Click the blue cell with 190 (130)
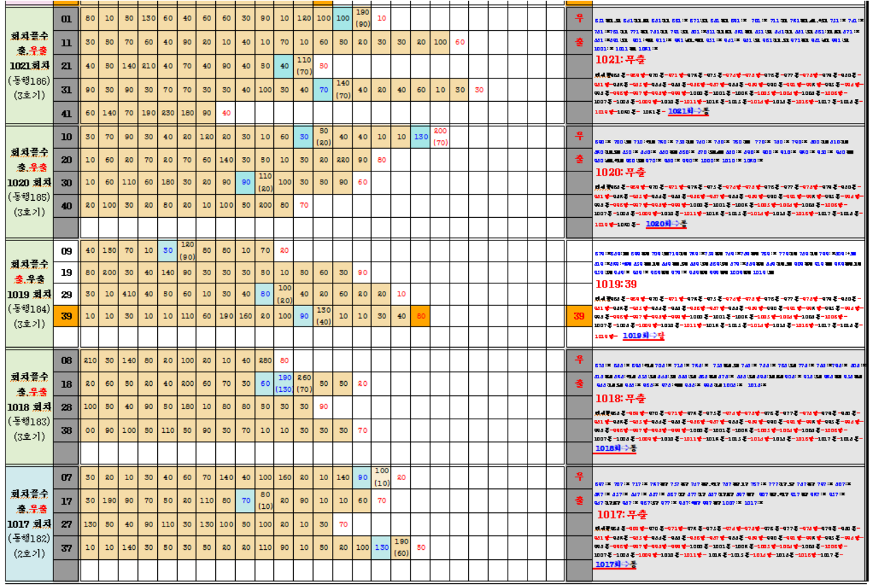Image resolution: width=874 pixels, height=588 pixels. pyautogui.click(x=285, y=383)
